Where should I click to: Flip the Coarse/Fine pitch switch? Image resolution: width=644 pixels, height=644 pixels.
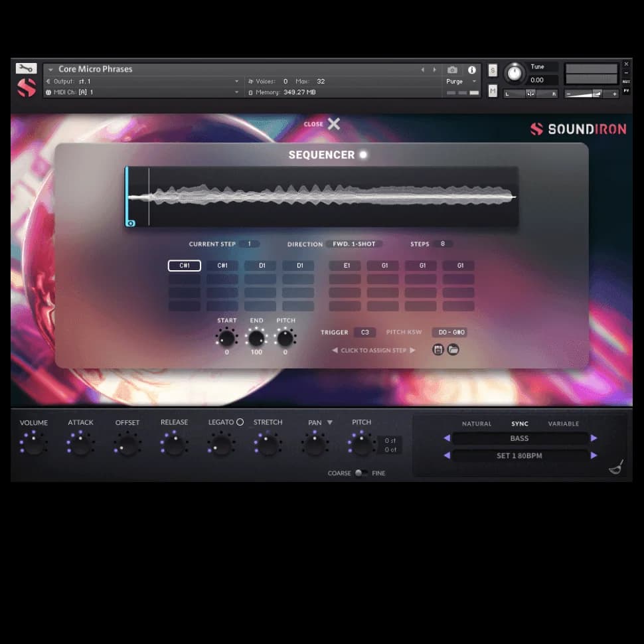361,473
